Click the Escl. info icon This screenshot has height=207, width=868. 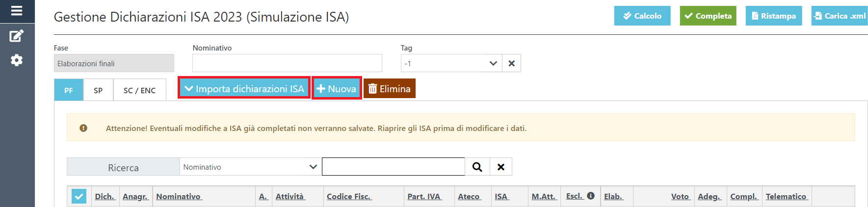(x=591, y=196)
